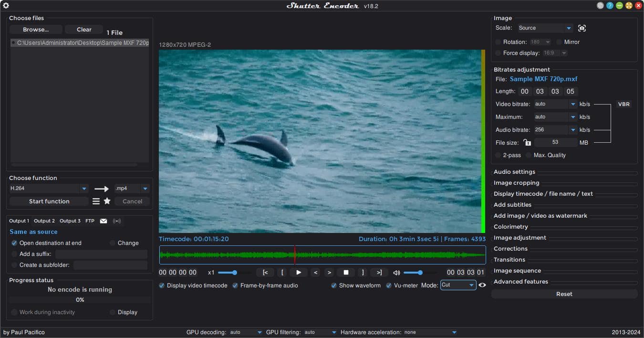Click the settings gear icon
This screenshot has height=338, width=644.
pos(6,6)
